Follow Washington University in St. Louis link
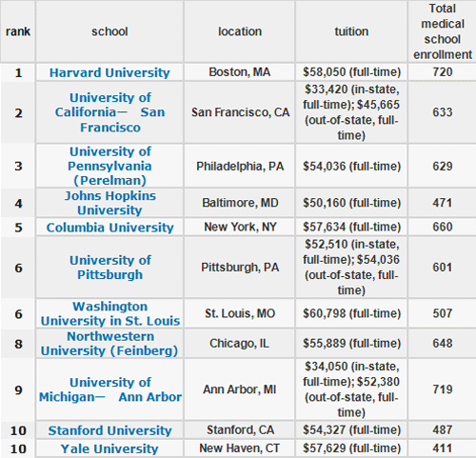Screen dimensions: 476x458 [109, 313]
